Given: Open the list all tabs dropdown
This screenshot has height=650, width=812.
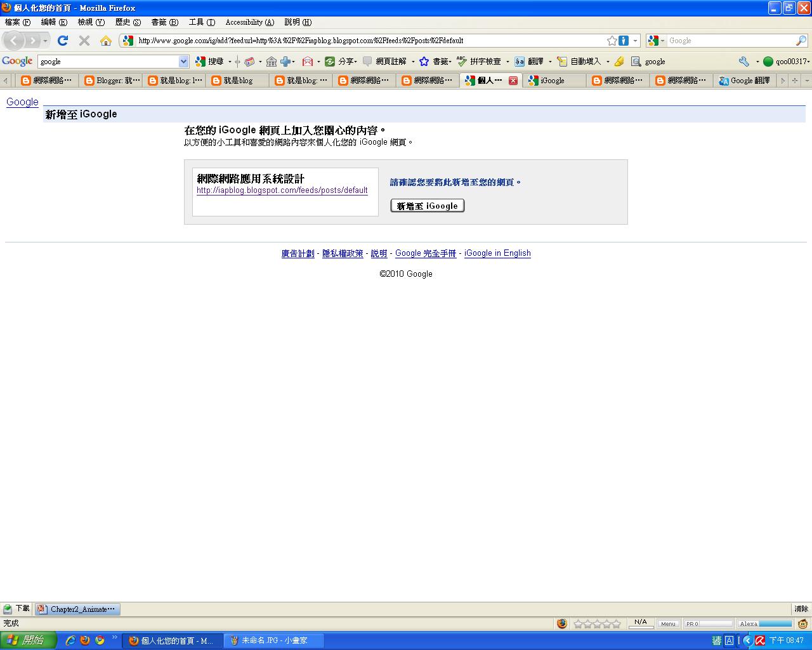Looking at the screenshot, I should point(807,81).
